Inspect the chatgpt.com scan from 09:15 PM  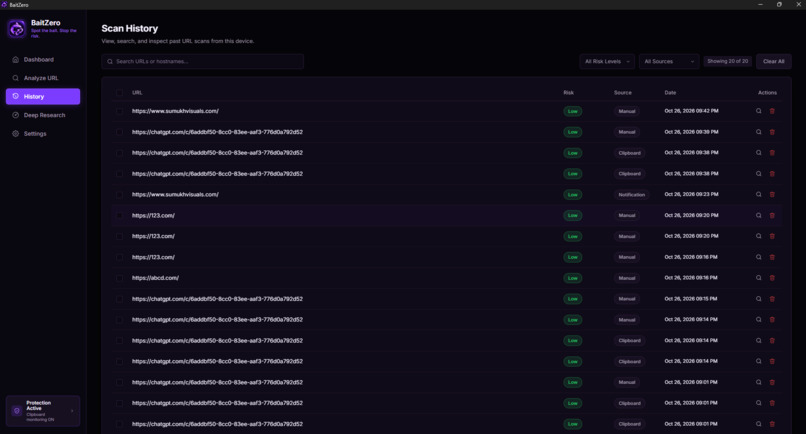[x=758, y=299]
